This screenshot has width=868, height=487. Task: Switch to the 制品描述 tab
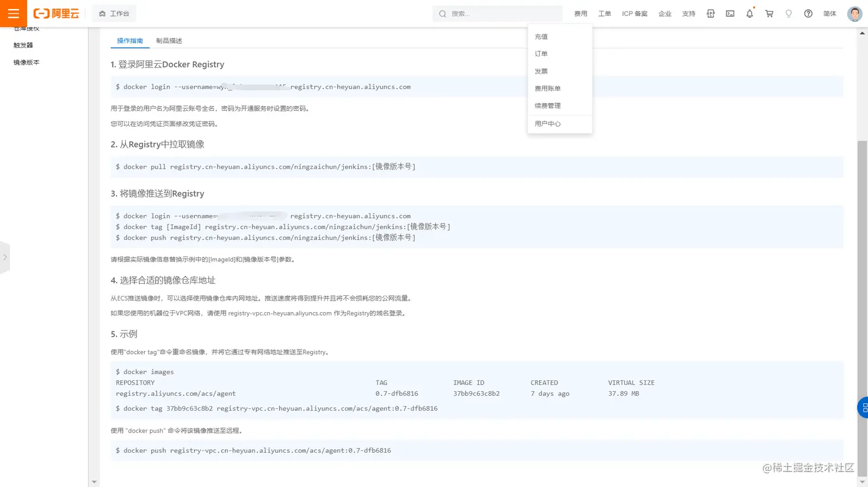[169, 41]
